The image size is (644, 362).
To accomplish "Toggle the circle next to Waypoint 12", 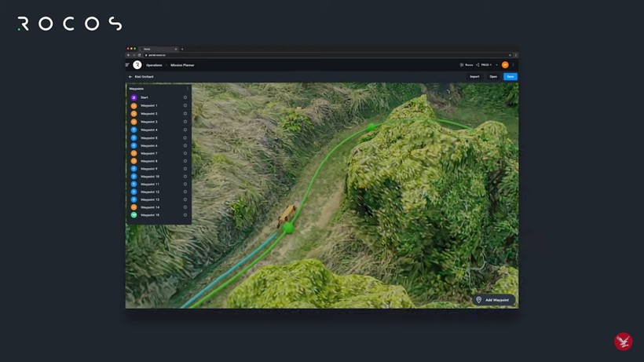I will (185, 192).
